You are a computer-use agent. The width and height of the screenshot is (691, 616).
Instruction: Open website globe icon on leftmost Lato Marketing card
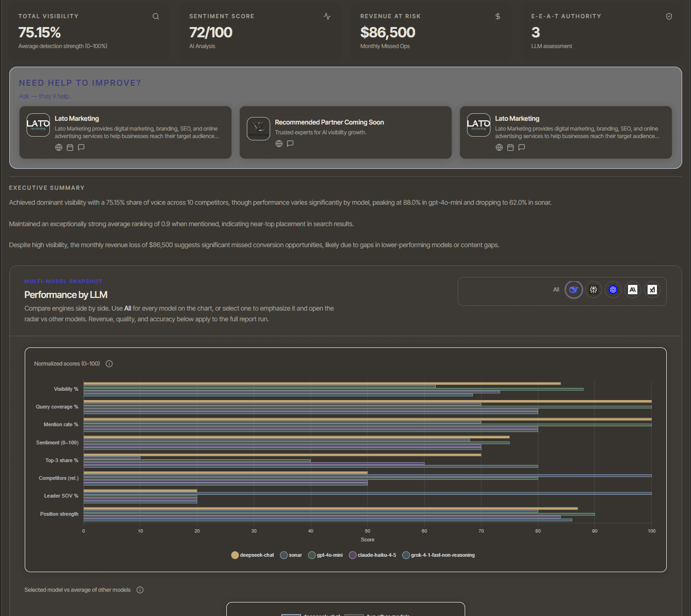[x=59, y=147]
